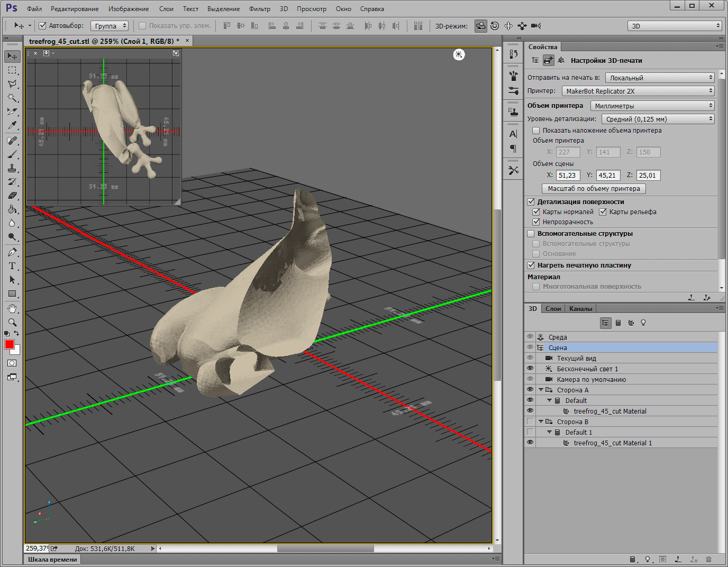The height and width of the screenshot is (567, 728).
Task: Click the scene volume X input field
Action: pyautogui.click(x=567, y=176)
